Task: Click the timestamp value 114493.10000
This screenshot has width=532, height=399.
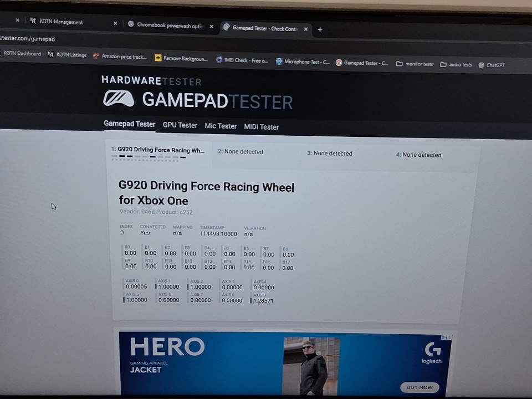Action: pyautogui.click(x=218, y=234)
